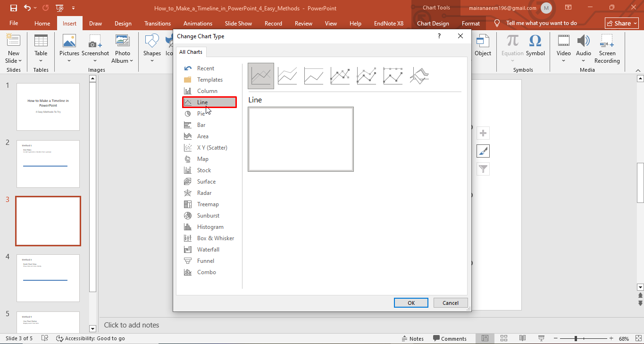
Task: Adjust the zoom slider handle
Action: 576,338
